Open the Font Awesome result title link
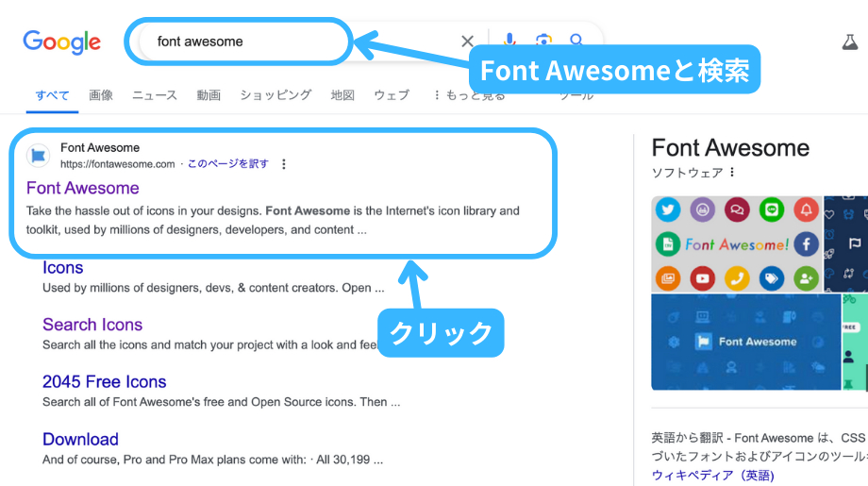This screenshot has height=486, width=868. (83, 188)
